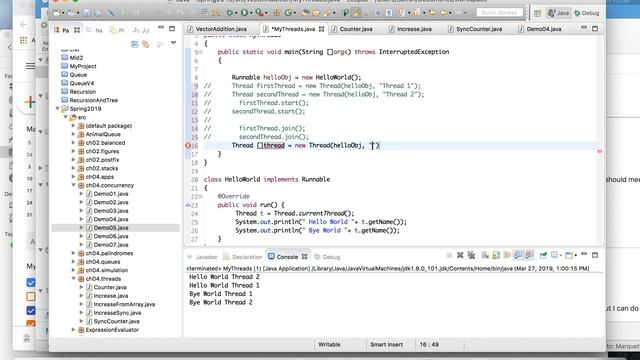This screenshot has width=640, height=360.
Task: Toggle Link with Editor in Package Explorer
Action: [x=146, y=44]
